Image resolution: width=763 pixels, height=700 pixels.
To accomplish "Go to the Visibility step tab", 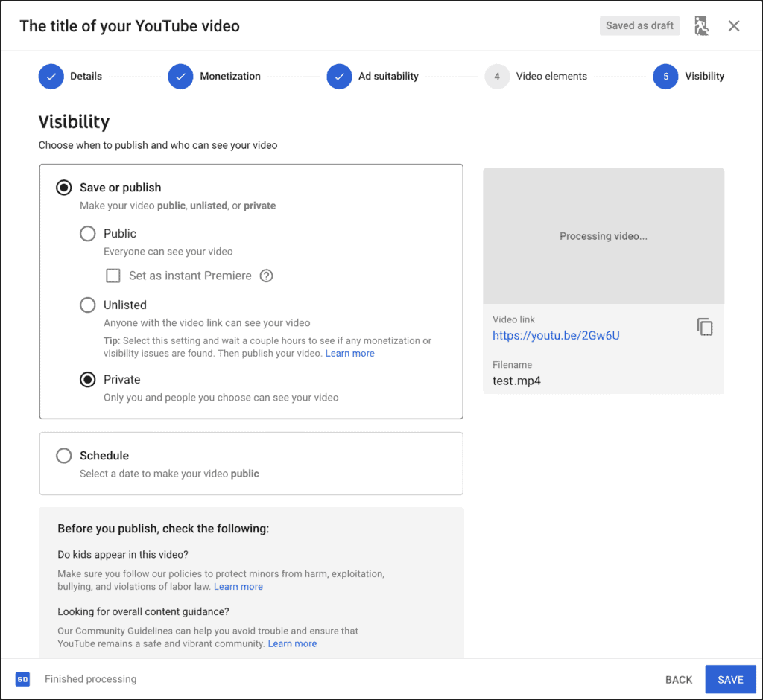I will [x=665, y=77].
